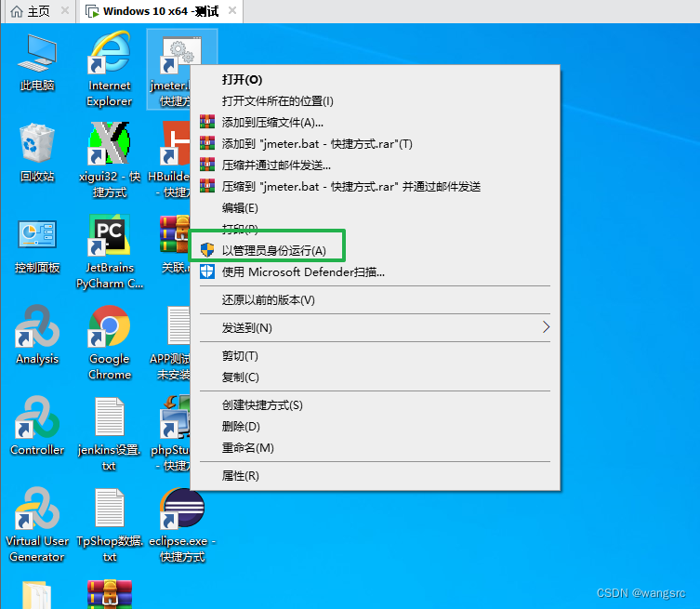Select the bottom-row folder icon
This screenshot has height=609, width=700.
[37, 595]
